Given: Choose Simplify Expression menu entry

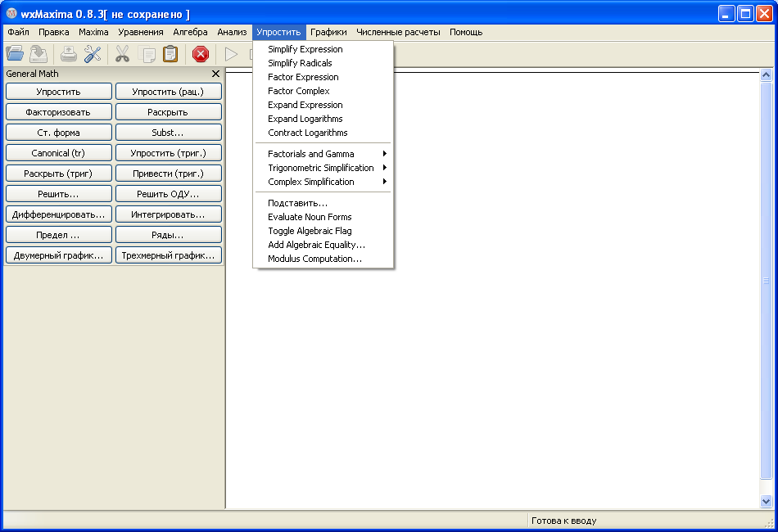Looking at the screenshot, I should coord(323,49).
